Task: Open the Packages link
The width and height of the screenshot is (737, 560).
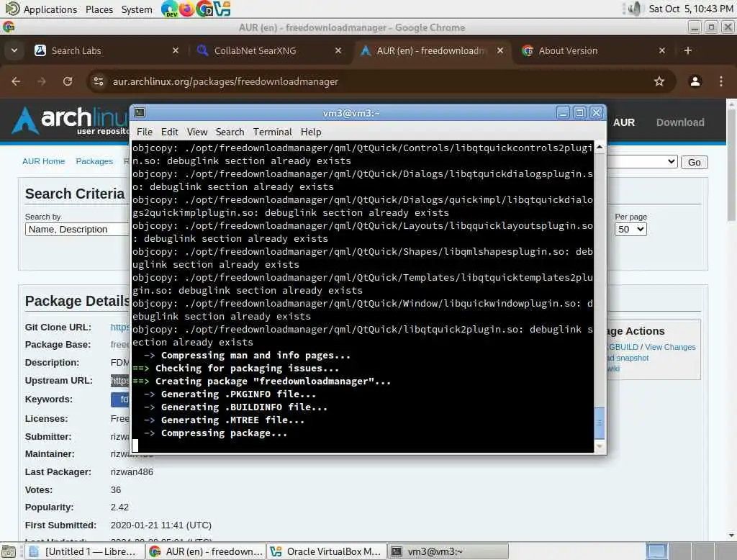Action: (x=94, y=161)
